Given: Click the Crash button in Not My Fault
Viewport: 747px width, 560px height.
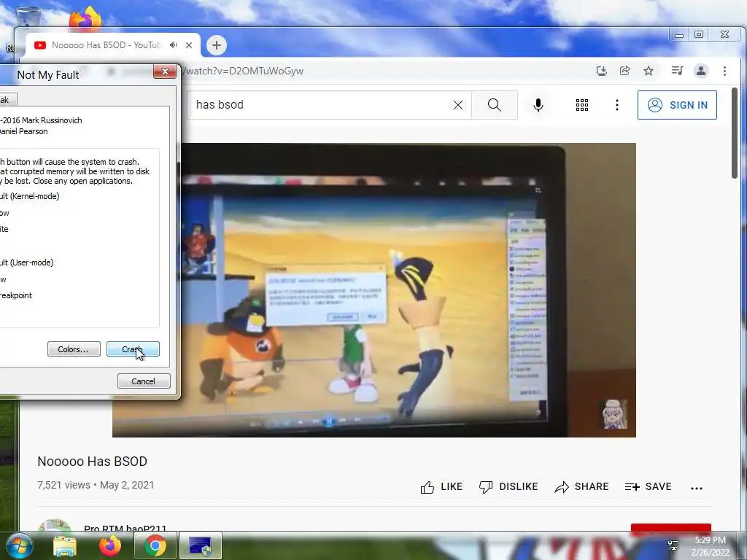Looking at the screenshot, I should click(x=133, y=349).
